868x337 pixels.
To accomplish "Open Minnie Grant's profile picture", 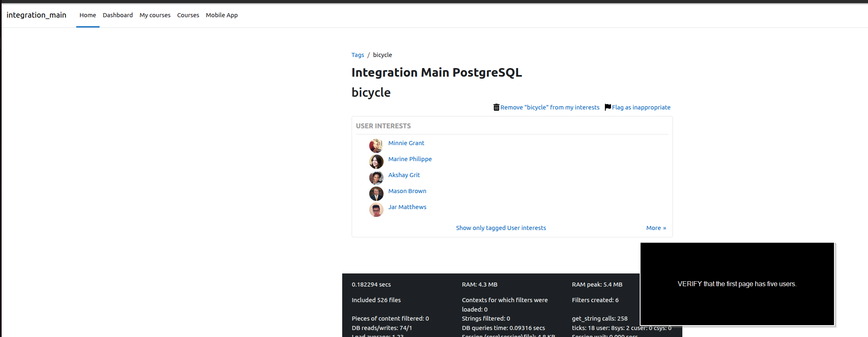I will (376, 146).
